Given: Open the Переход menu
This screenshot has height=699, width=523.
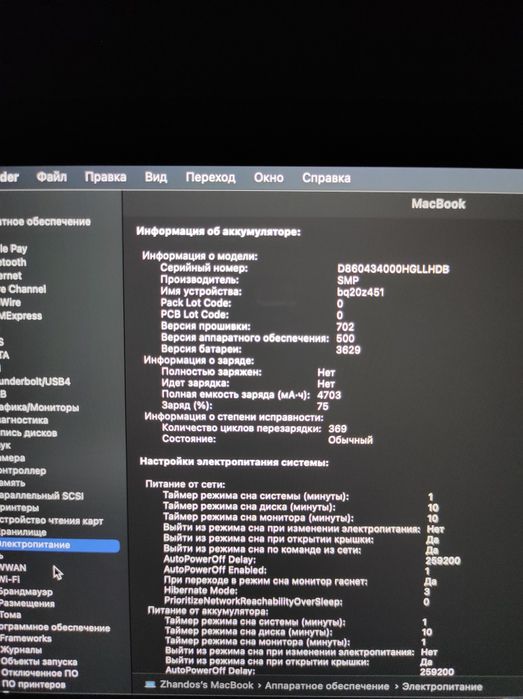Looking at the screenshot, I should [x=210, y=177].
